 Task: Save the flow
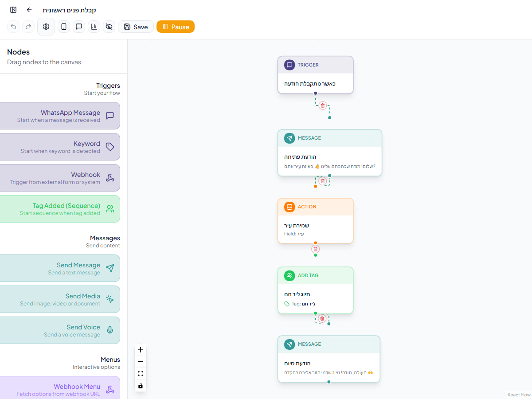point(136,27)
